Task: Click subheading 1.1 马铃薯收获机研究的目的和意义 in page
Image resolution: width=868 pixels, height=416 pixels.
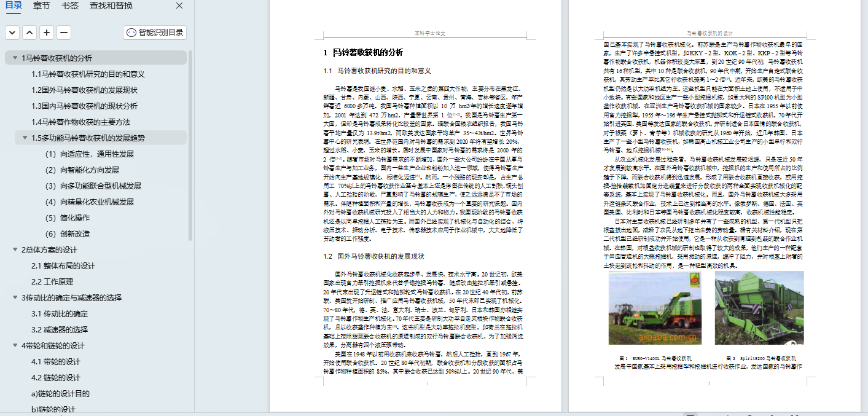Action: click(x=377, y=71)
